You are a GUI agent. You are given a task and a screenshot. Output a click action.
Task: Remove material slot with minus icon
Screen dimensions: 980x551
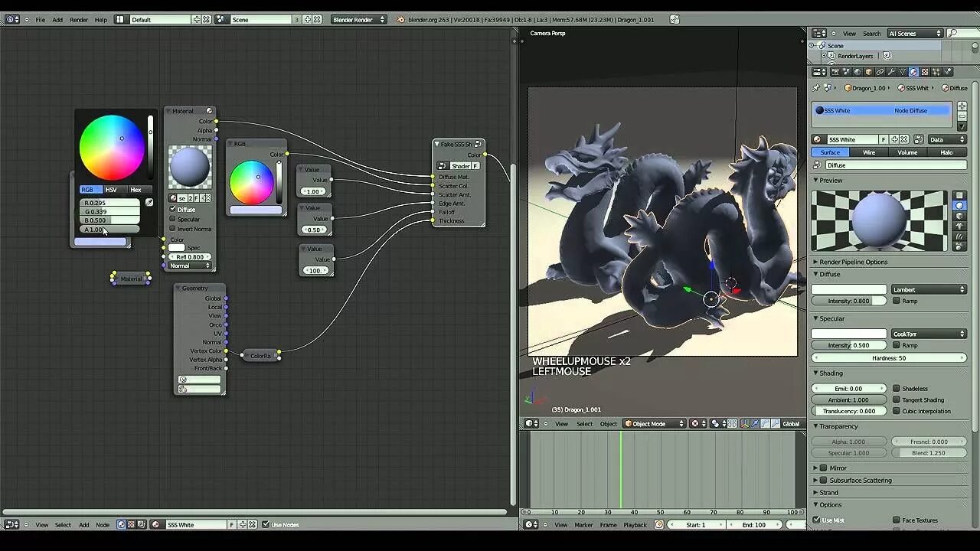click(x=962, y=116)
